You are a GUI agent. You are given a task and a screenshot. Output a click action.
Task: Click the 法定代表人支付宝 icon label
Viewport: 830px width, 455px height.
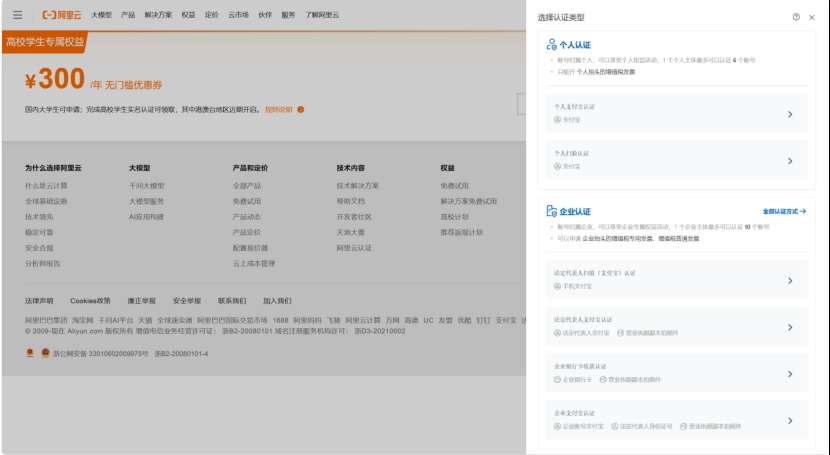pos(581,333)
